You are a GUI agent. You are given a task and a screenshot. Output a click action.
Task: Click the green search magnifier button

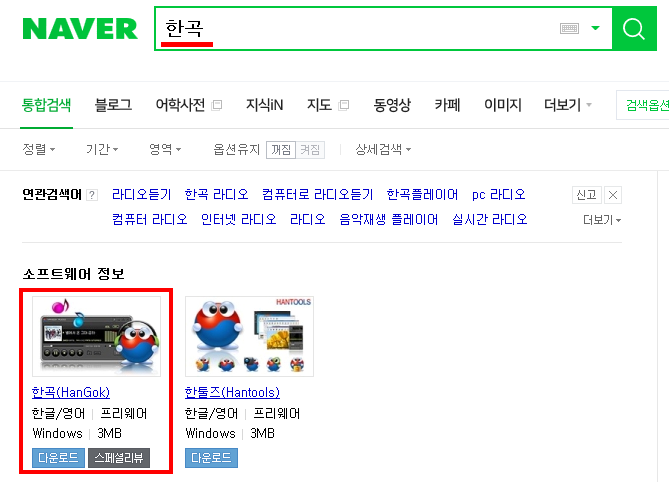pyautogui.click(x=634, y=29)
